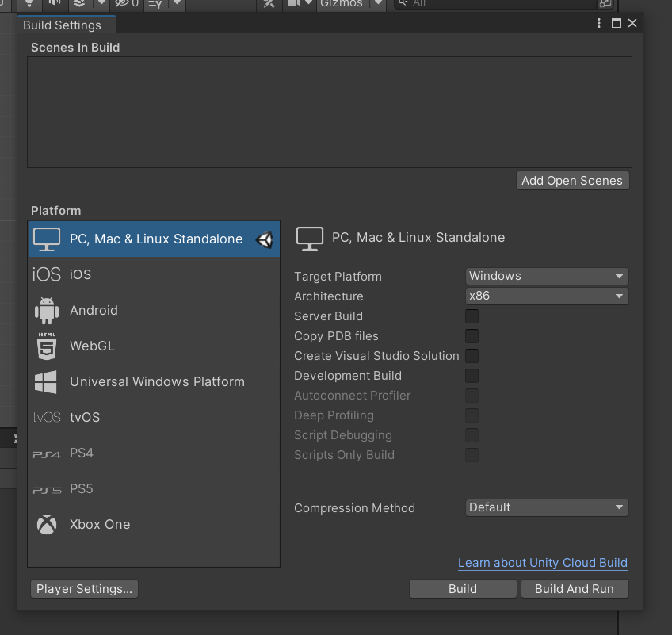Select PC, Mac & Linux Standalone platform
This screenshot has width=672, height=635.
tap(154, 239)
